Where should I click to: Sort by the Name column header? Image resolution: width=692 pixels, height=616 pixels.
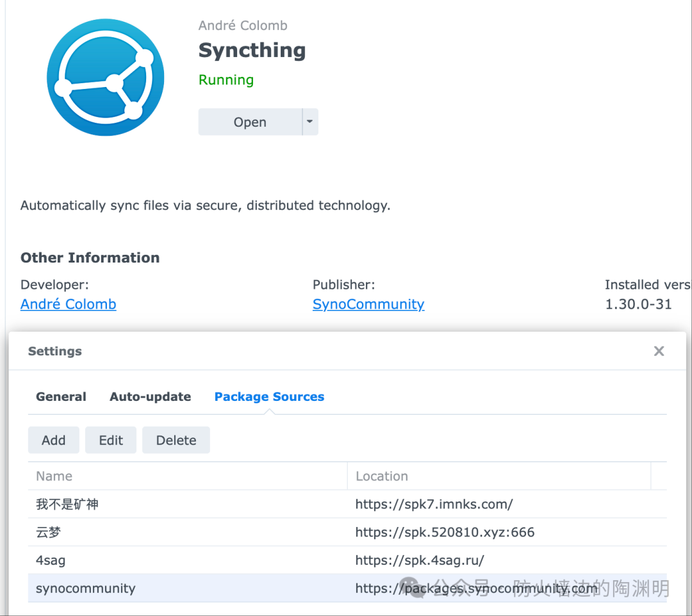pos(54,476)
